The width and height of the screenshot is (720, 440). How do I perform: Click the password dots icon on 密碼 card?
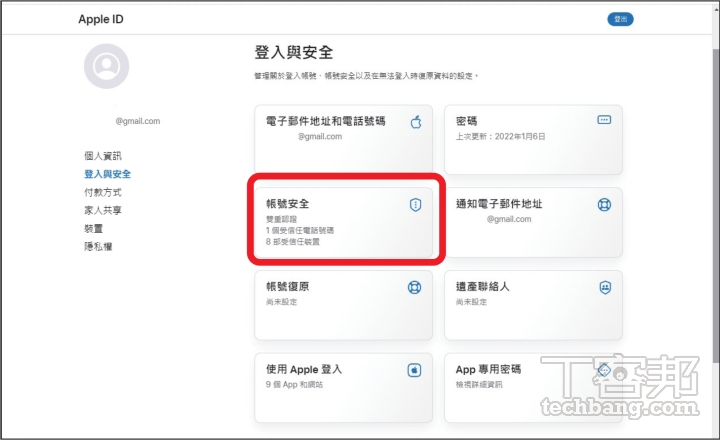pyautogui.click(x=604, y=120)
